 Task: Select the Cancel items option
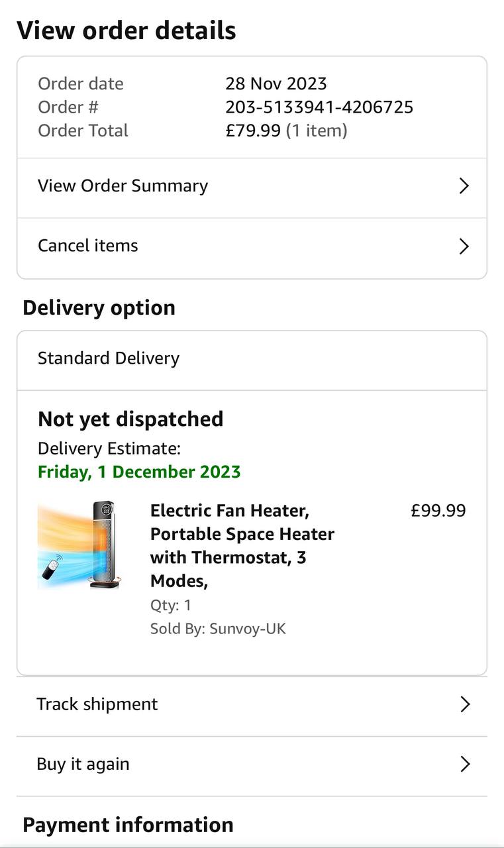point(88,246)
